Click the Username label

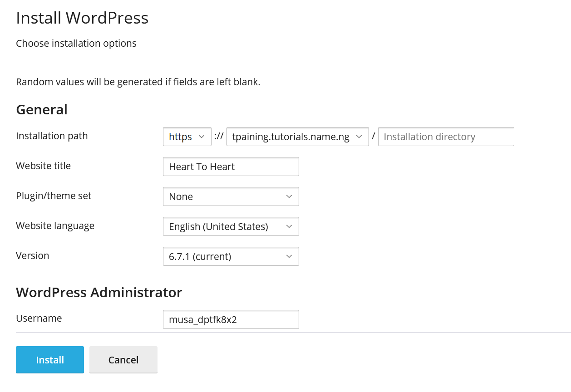(39, 318)
